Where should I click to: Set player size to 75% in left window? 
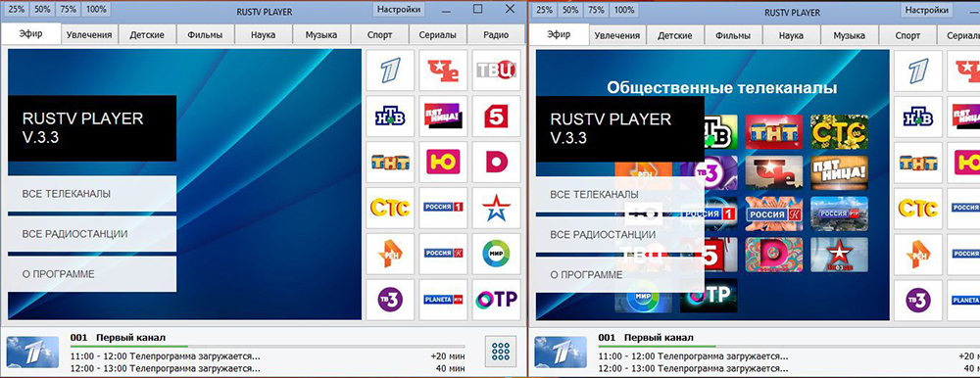click(x=69, y=10)
